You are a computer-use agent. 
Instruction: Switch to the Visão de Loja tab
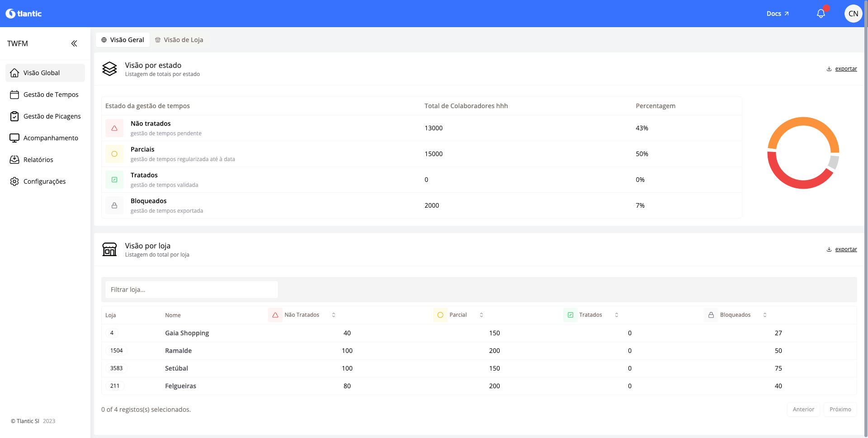click(179, 40)
